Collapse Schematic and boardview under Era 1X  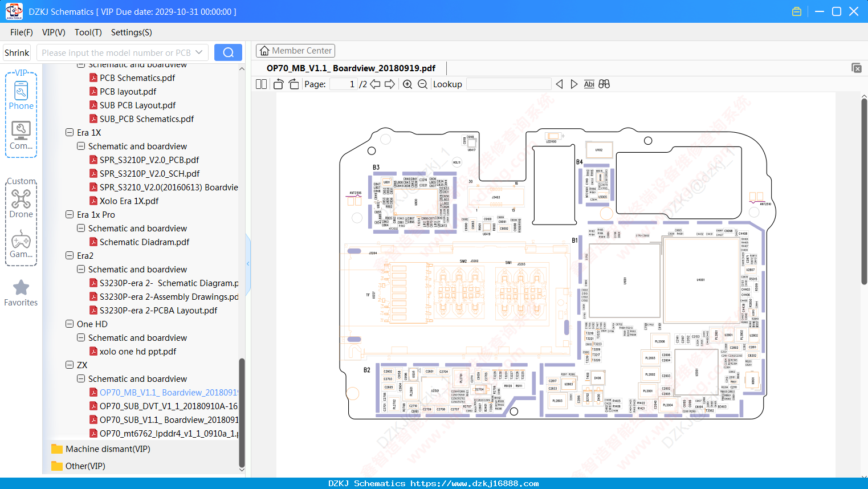81,146
